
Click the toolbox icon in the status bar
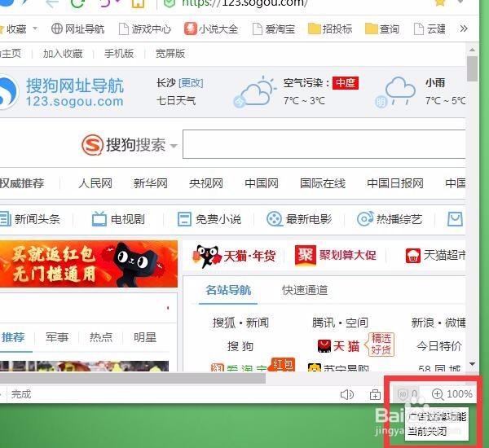pos(375,395)
